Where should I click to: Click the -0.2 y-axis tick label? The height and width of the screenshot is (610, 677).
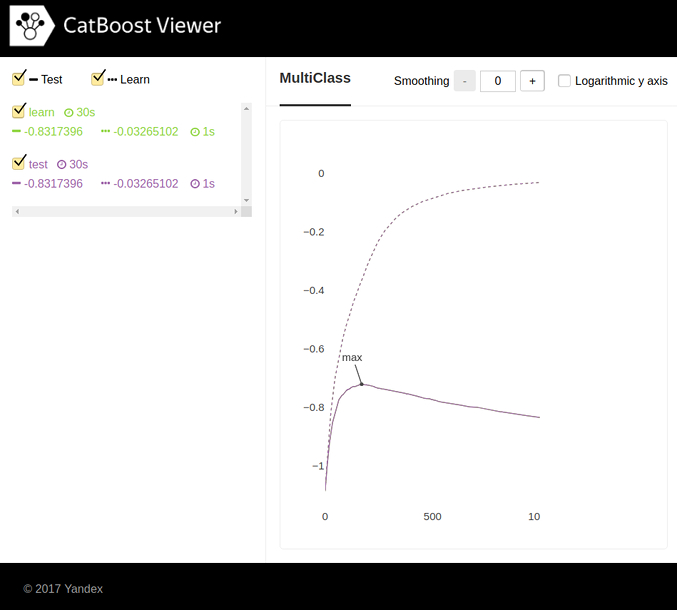[x=314, y=232]
